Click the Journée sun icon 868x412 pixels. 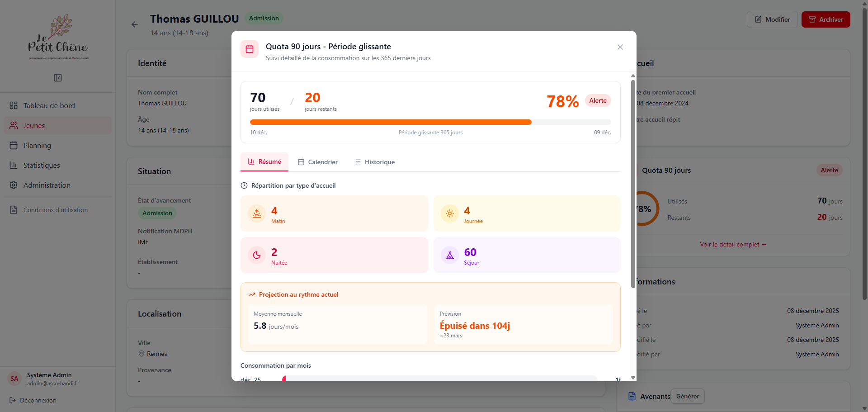point(450,213)
